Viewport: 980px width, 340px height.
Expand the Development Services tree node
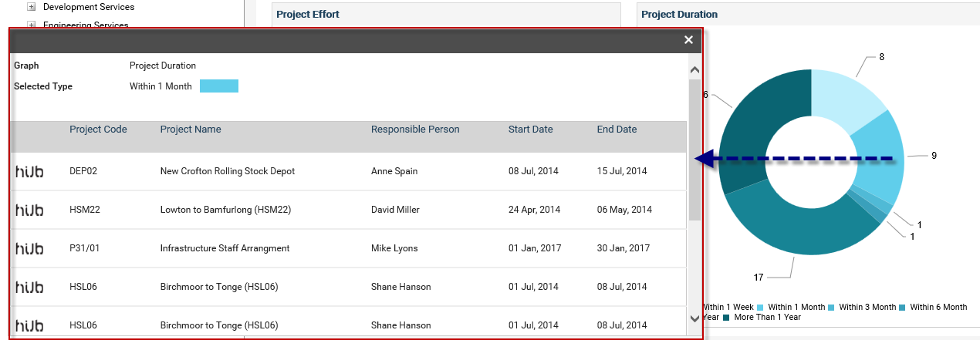click(x=32, y=7)
